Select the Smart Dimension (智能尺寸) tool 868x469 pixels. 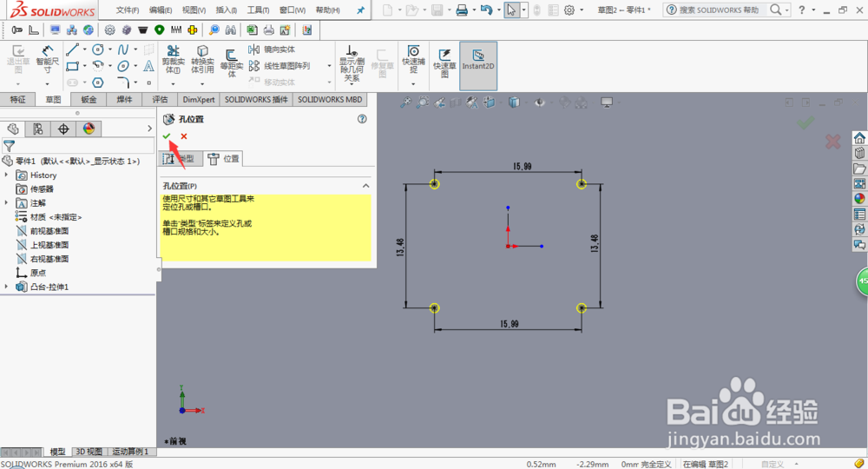48,59
